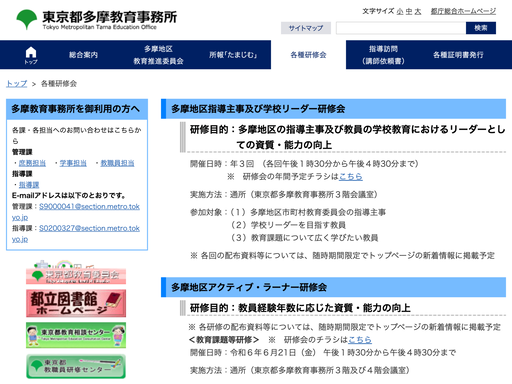Click the トップ breadcrumb link
This screenshot has width=512, height=384.
pyautogui.click(x=17, y=84)
